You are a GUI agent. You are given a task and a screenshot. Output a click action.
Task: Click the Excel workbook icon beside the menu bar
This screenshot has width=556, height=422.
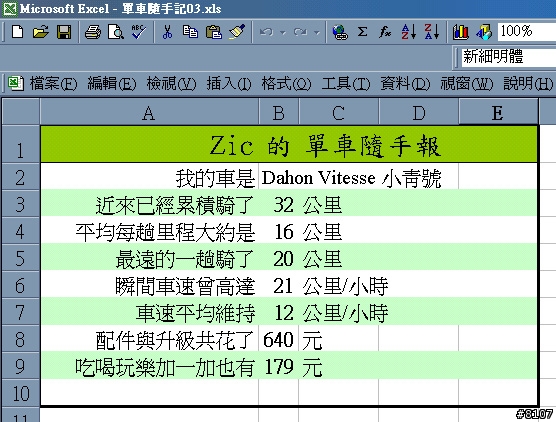coord(15,83)
